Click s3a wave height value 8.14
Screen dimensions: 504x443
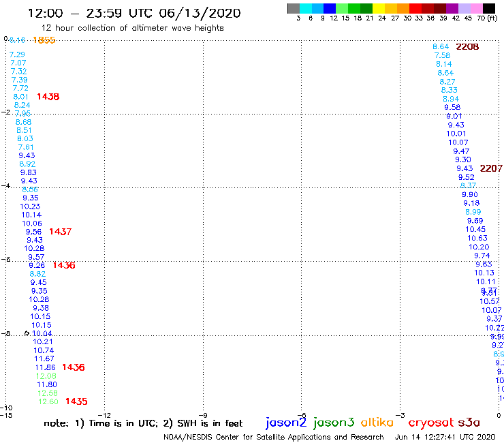click(x=444, y=64)
